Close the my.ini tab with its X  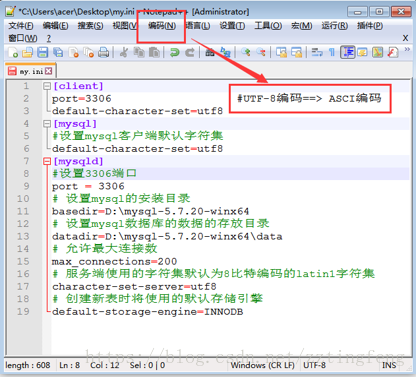click(x=48, y=71)
